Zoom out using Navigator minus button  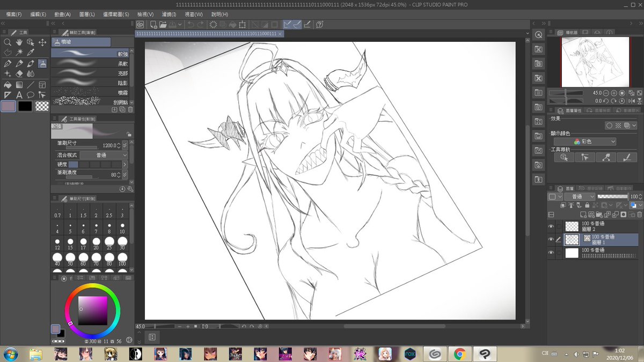click(606, 93)
